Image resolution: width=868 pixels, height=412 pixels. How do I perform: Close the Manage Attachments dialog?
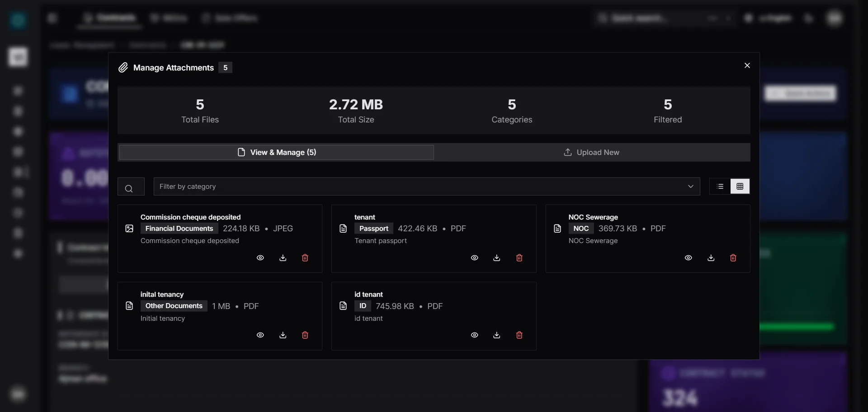747,65
